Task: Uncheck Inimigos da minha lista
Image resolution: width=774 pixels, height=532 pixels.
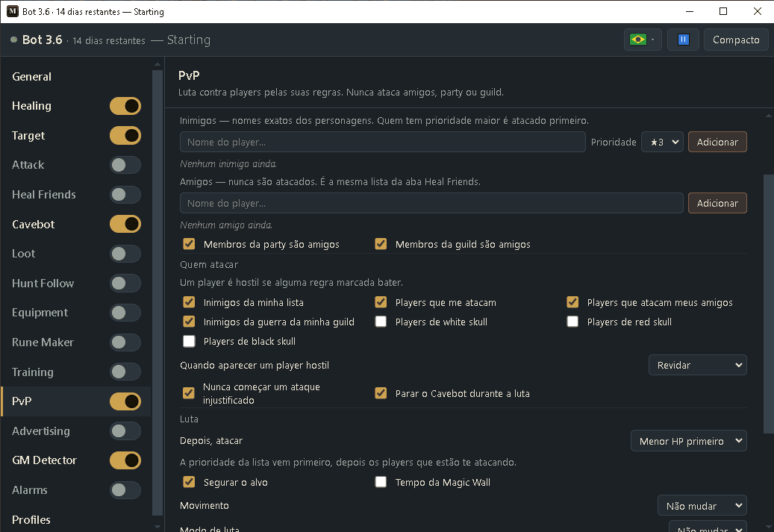Action: point(189,302)
